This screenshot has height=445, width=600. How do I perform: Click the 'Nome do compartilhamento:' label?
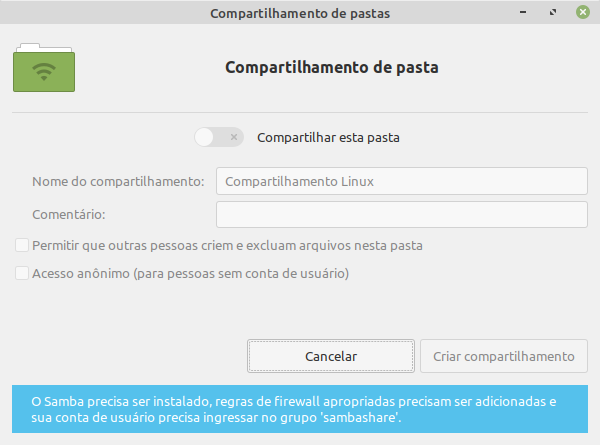(118, 181)
